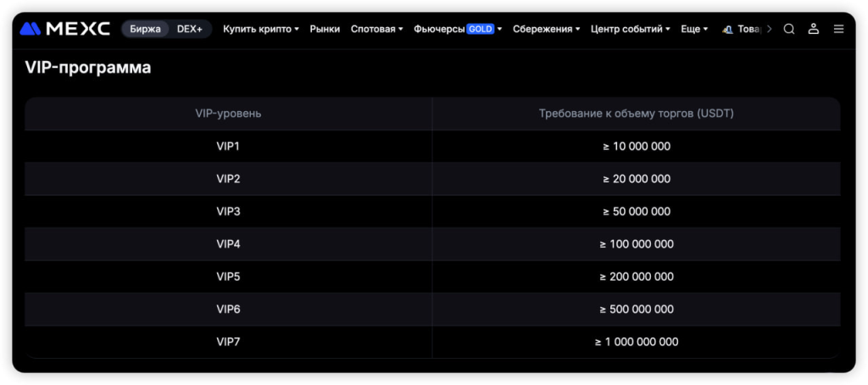This screenshot has height=385, width=868.
Task: Open the Рынки menu item
Action: click(325, 29)
